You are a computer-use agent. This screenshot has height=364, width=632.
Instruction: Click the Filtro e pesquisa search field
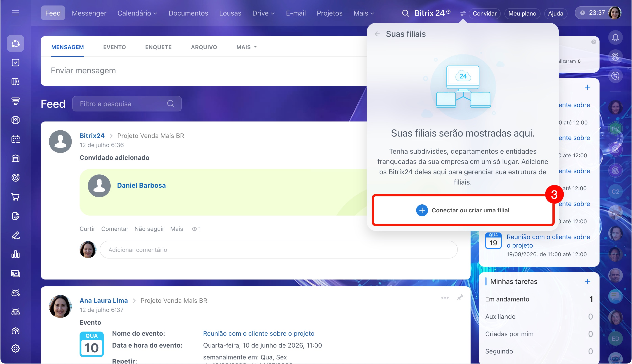pos(127,104)
